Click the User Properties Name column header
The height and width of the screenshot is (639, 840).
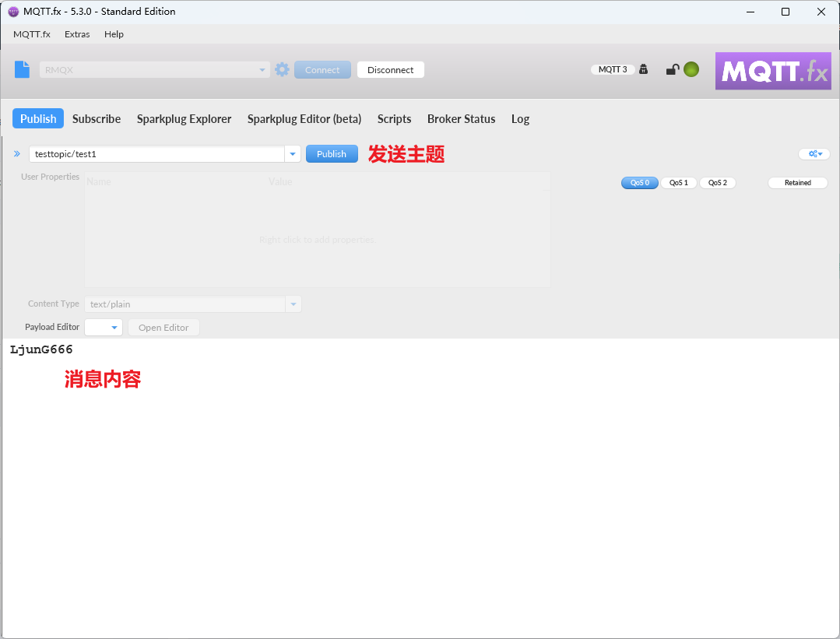(x=99, y=181)
